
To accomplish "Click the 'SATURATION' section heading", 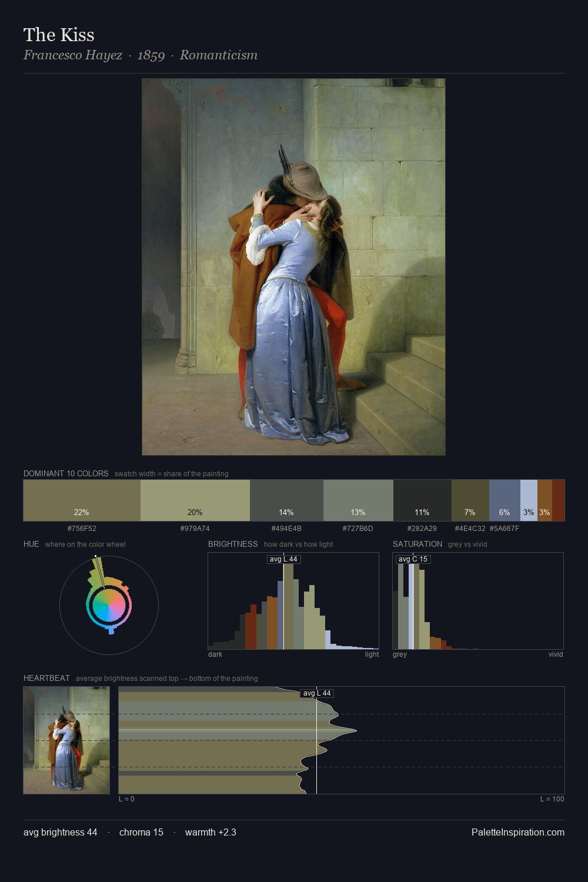I will click(417, 544).
